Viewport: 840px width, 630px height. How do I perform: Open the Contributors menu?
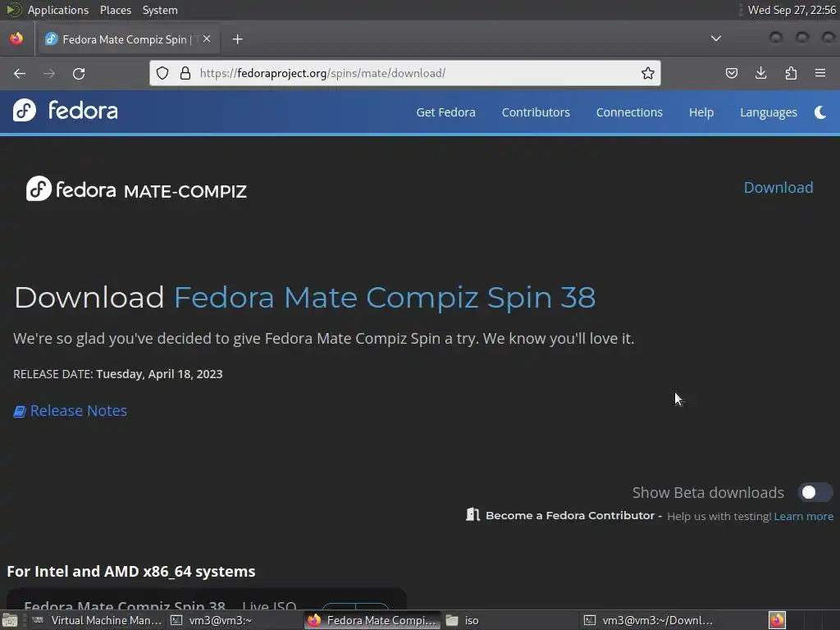(536, 112)
